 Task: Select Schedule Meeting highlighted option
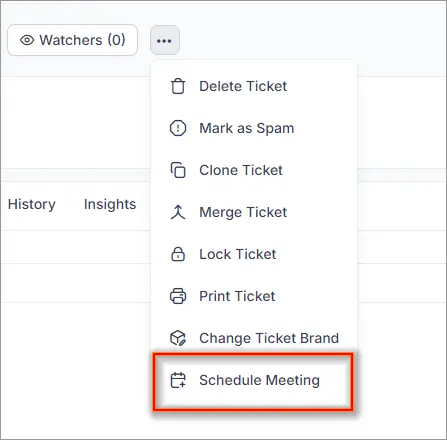[x=253, y=382]
